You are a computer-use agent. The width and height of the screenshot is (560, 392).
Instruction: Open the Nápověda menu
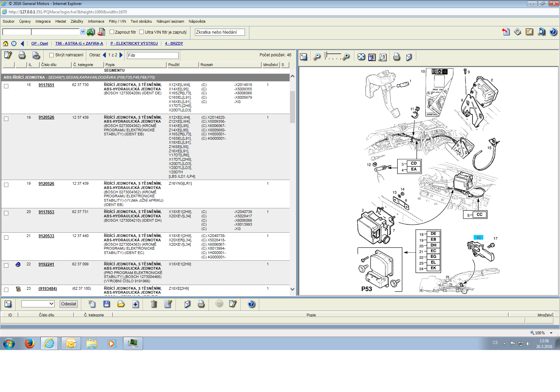pos(197,21)
